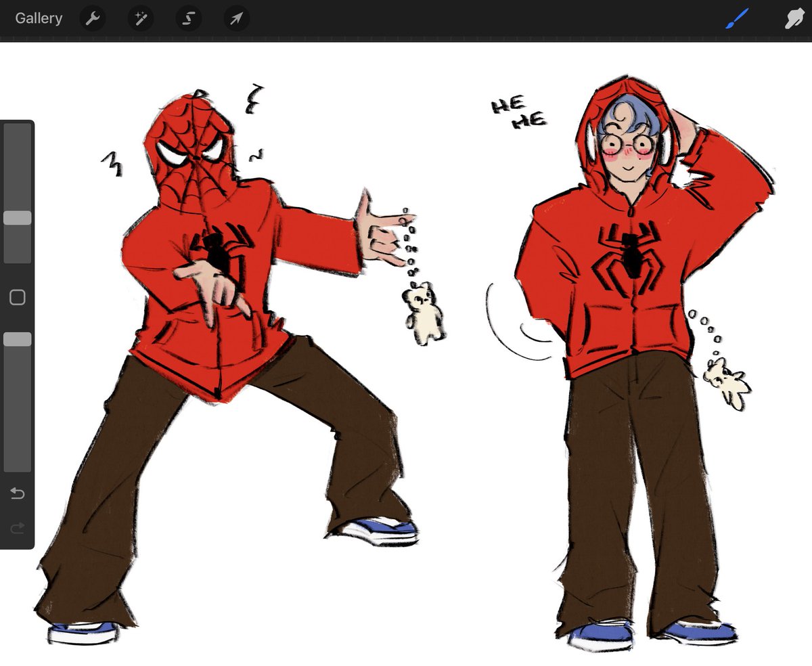Activate the Transform arrow tool
The image size is (812, 666).
coord(237,19)
